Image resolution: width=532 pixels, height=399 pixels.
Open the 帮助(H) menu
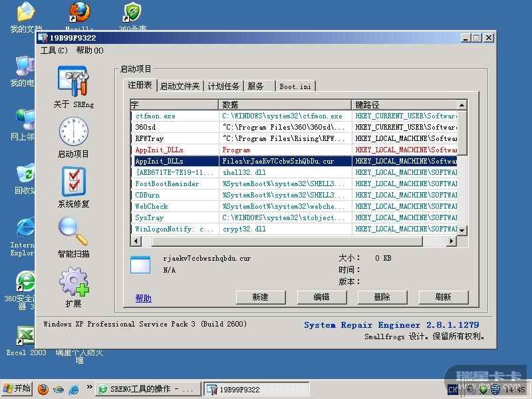(x=90, y=51)
